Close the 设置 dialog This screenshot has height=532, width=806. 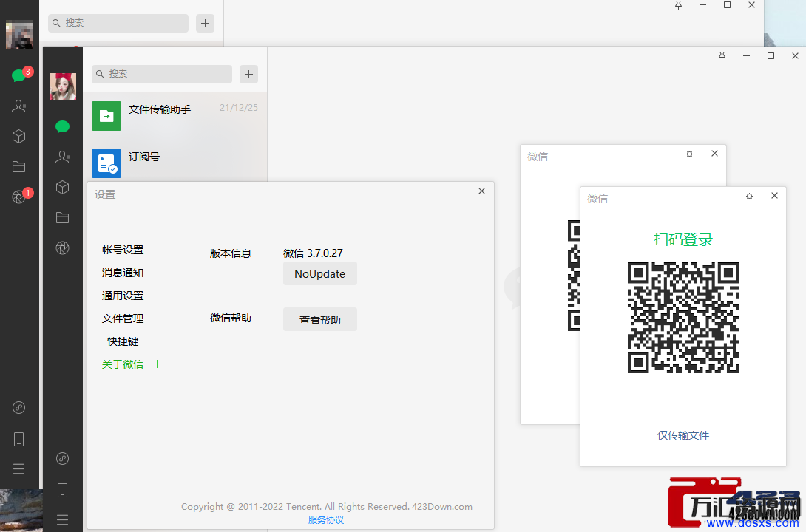coord(481,191)
